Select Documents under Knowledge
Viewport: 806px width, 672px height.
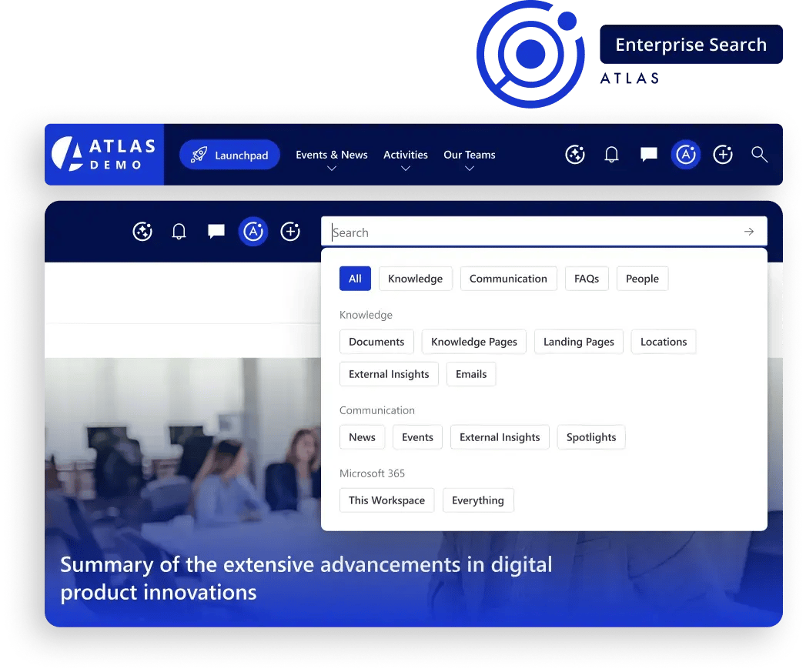tap(376, 341)
